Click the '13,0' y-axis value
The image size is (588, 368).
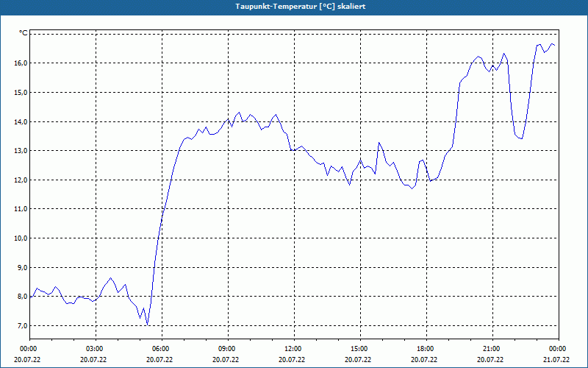pyautogui.click(x=21, y=151)
